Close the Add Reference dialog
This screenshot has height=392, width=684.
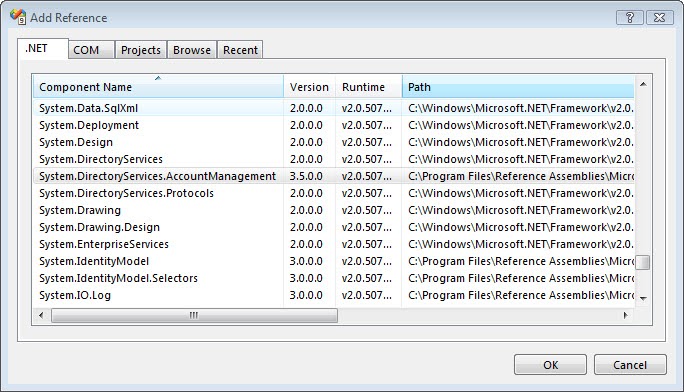coord(660,17)
